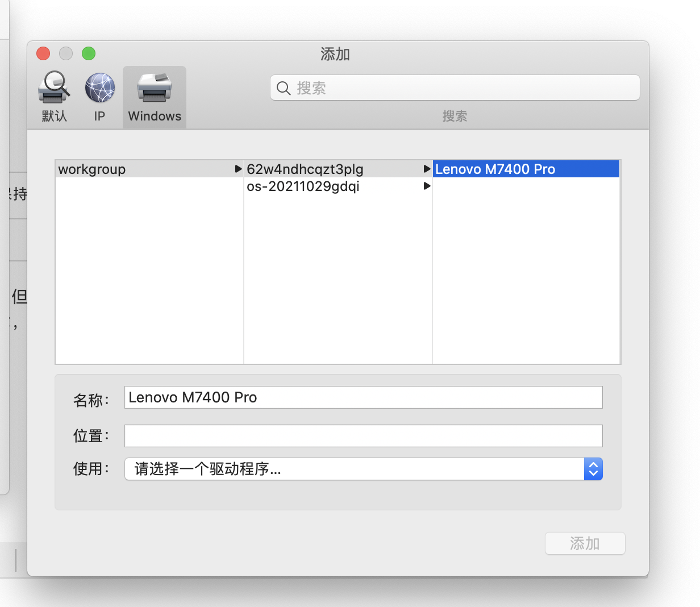Click the gray minimize window button
700x607 pixels.
point(66,53)
